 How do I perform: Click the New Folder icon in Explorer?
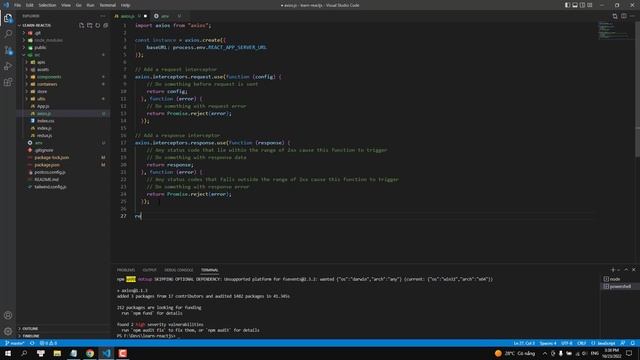(89, 25)
